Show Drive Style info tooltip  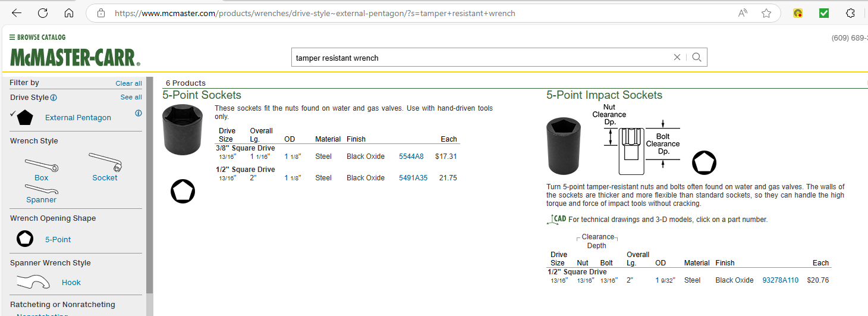point(54,98)
